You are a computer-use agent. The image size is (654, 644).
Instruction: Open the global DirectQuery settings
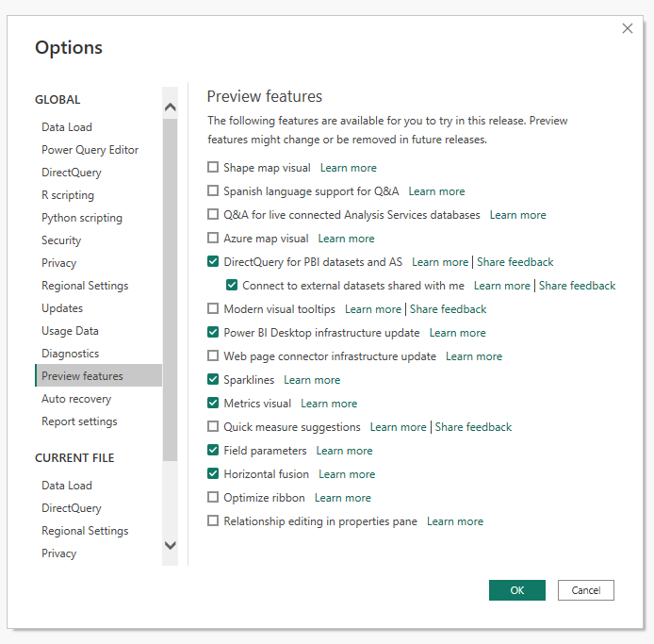(x=72, y=173)
